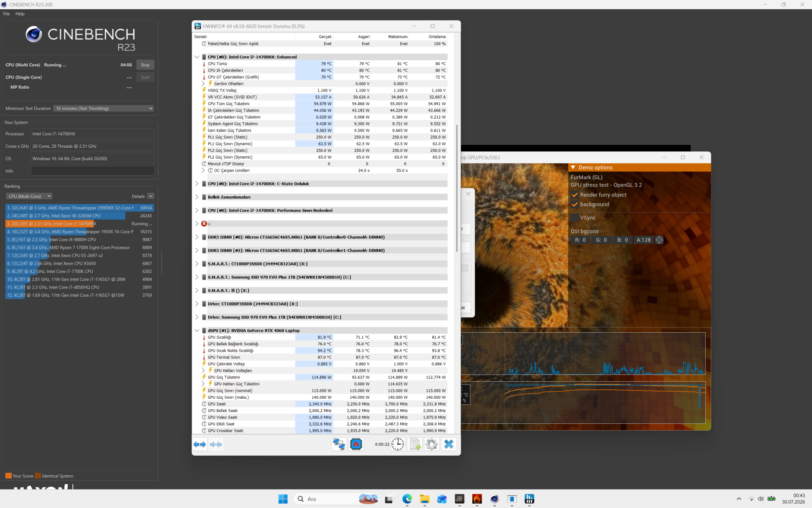This screenshot has width=812, height=508.
Task: Collapse FurMark's Demo options triangle
Action: (573, 168)
